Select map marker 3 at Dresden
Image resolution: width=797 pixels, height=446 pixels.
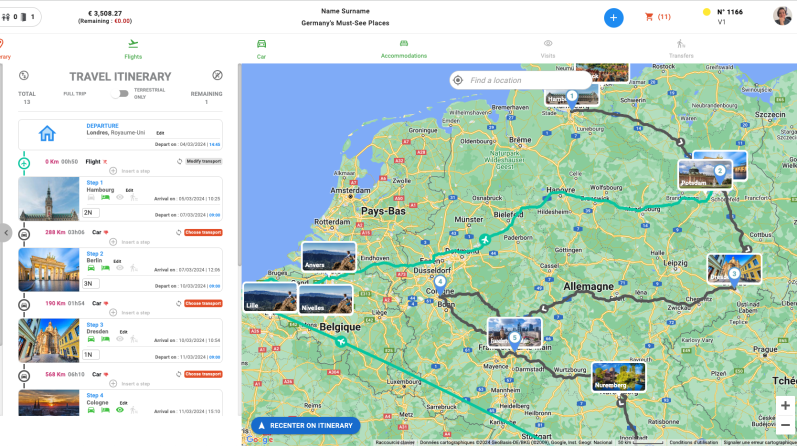point(734,276)
